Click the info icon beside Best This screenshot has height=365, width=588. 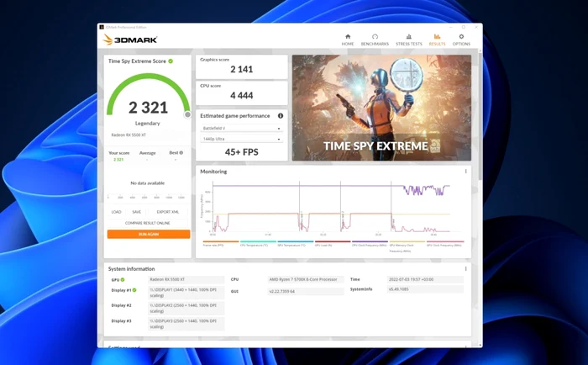click(181, 153)
